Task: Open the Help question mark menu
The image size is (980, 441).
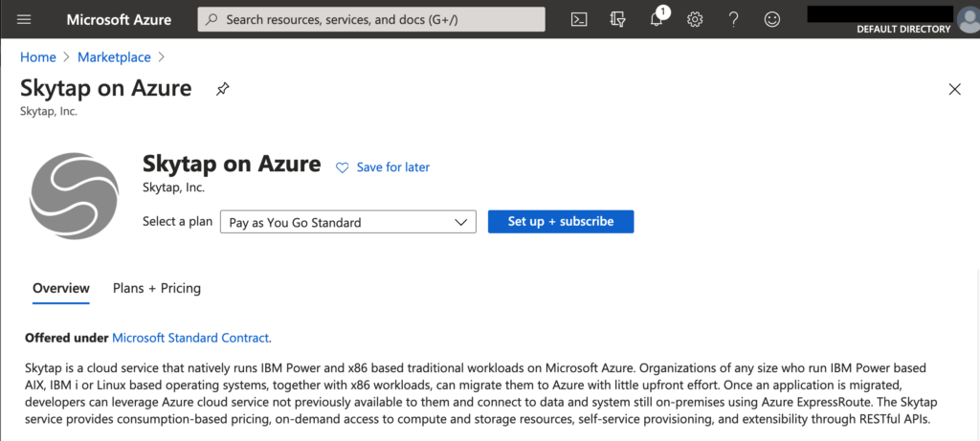Action: click(734, 19)
